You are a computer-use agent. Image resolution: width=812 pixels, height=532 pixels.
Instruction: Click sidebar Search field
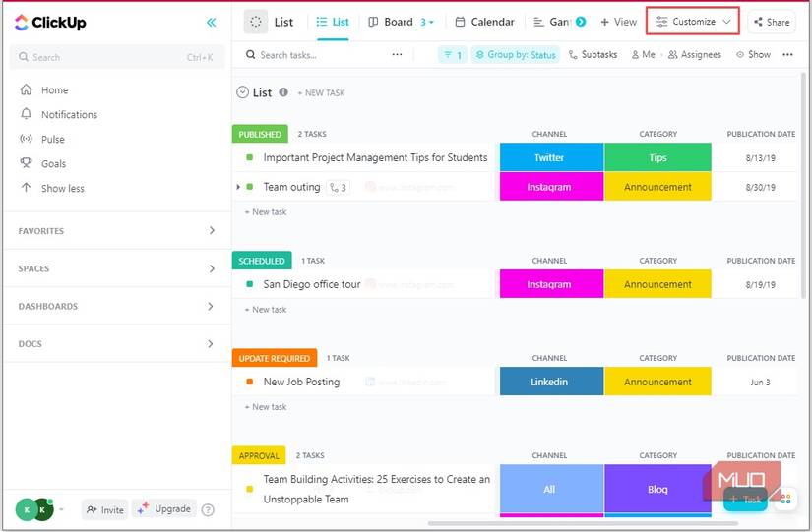(117, 57)
